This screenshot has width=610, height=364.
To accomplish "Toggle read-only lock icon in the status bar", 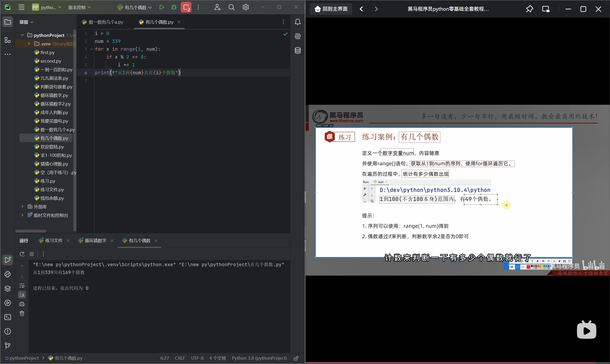I will pyautogui.click(x=296, y=358).
